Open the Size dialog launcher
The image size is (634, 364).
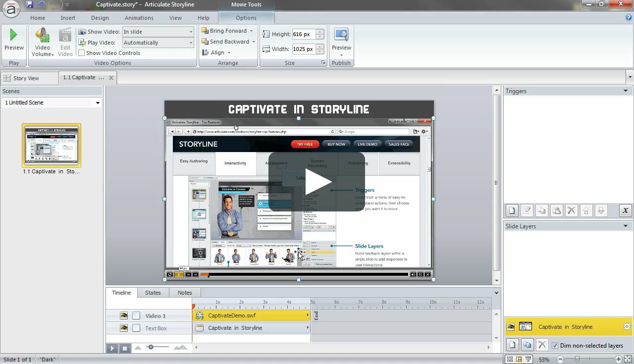tap(323, 63)
